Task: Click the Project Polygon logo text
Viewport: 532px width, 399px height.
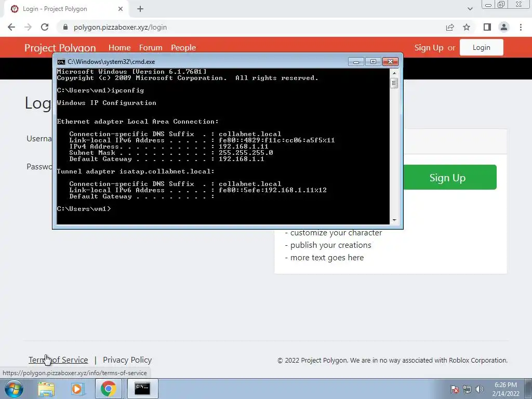Action: [x=60, y=48]
